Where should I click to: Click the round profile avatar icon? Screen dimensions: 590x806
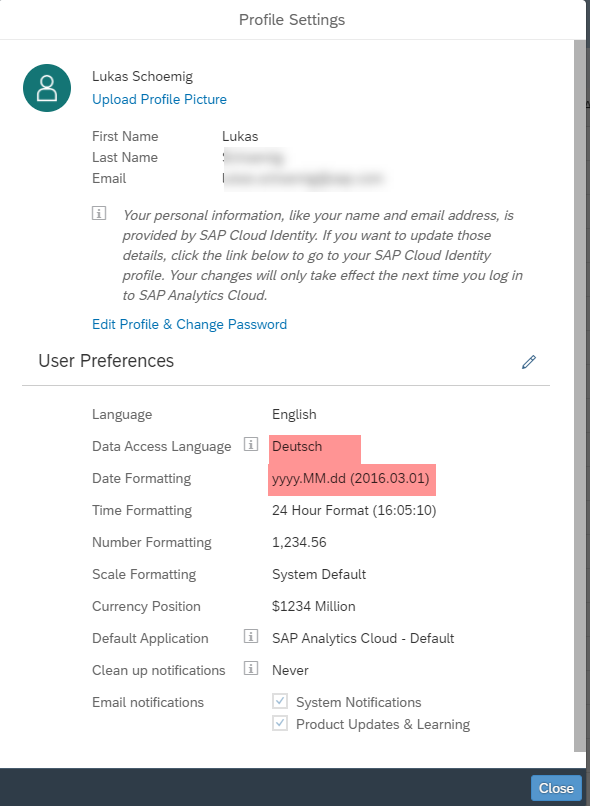[x=47, y=88]
